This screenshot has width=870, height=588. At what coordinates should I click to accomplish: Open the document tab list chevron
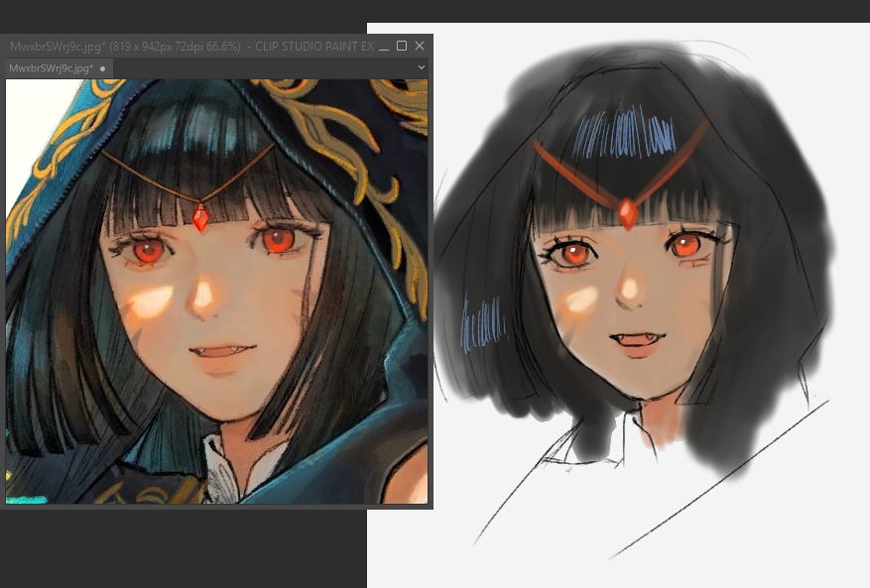pos(422,67)
